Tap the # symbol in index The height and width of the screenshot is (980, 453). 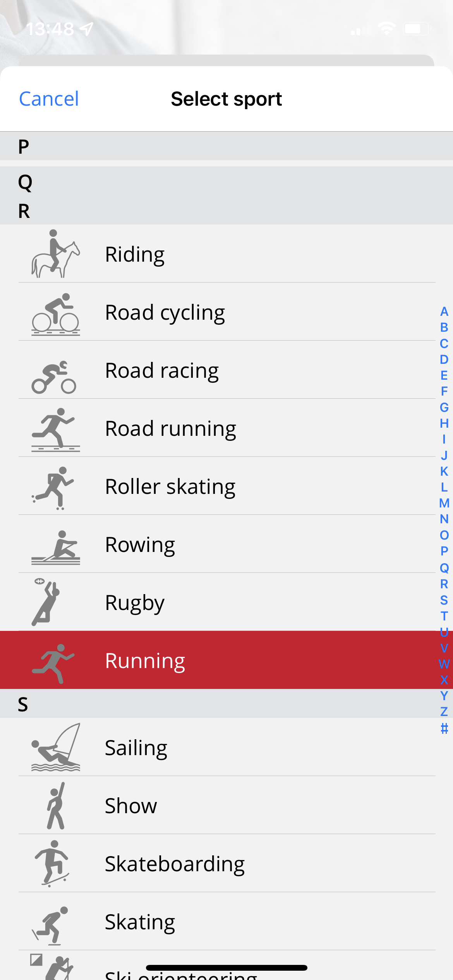click(444, 728)
